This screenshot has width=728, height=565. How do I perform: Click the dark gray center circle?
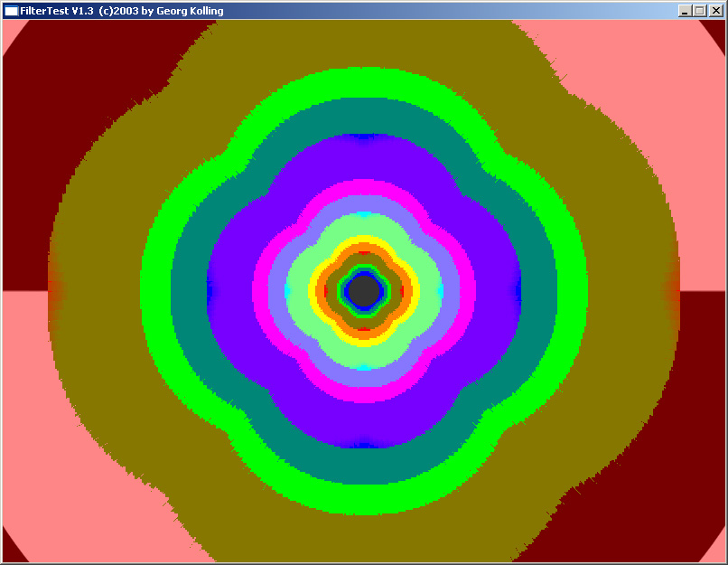(x=365, y=291)
